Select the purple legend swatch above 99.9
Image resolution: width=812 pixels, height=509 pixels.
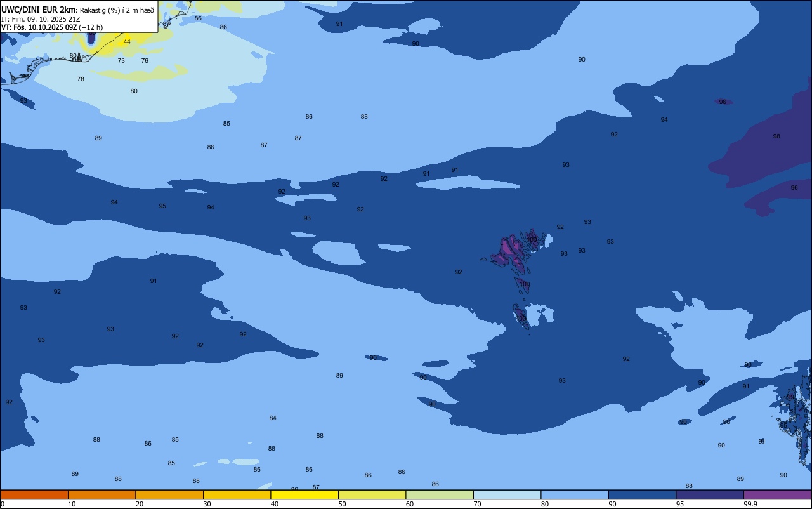(777, 494)
